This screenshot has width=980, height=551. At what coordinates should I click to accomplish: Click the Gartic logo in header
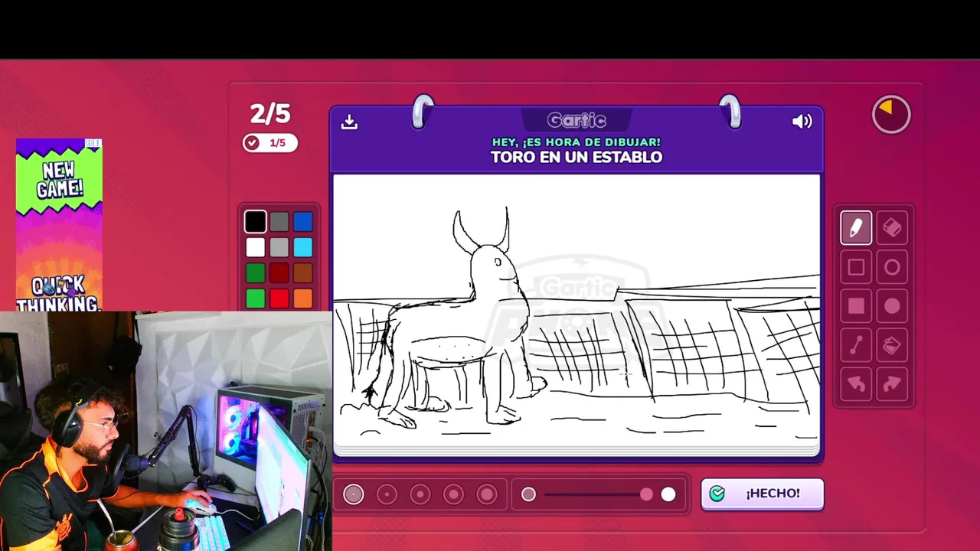pyautogui.click(x=577, y=120)
